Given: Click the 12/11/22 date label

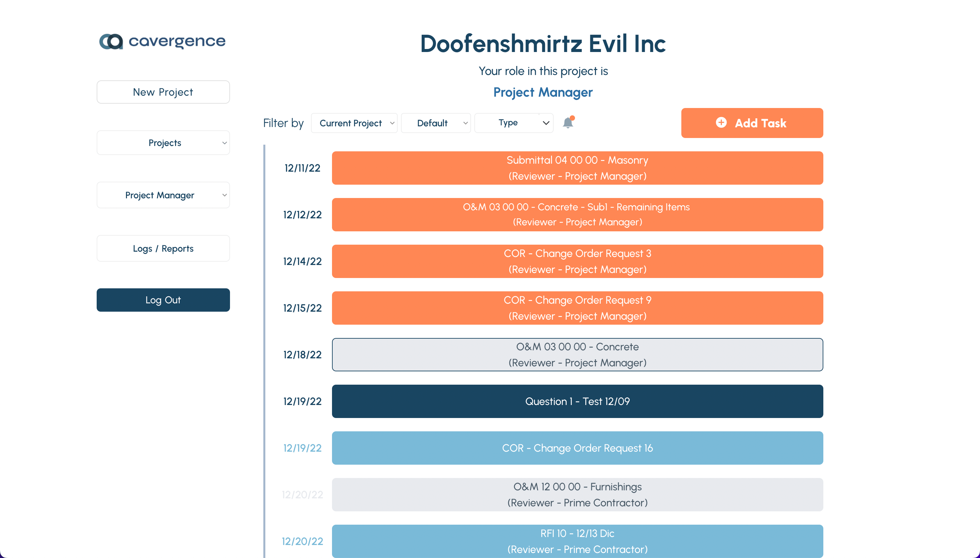Looking at the screenshot, I should coord(302,168).
